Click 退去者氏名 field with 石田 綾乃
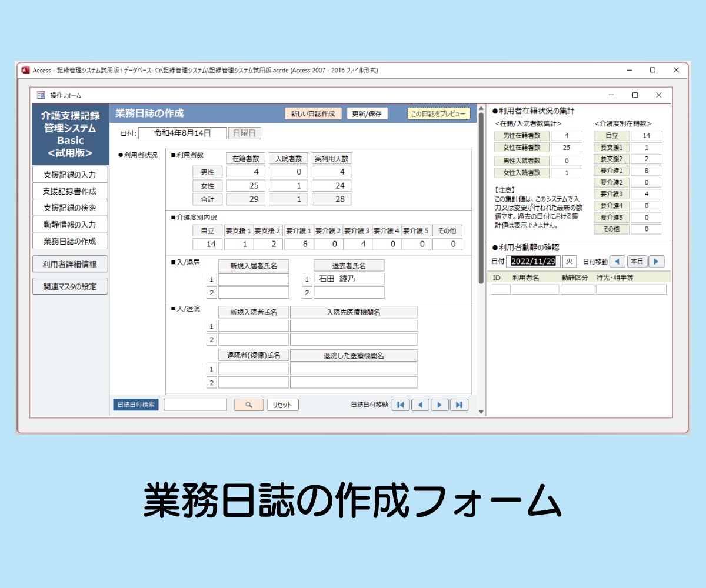Image resolution: width=706 pixels, height=588 pixels. click(x=349, y=279)
